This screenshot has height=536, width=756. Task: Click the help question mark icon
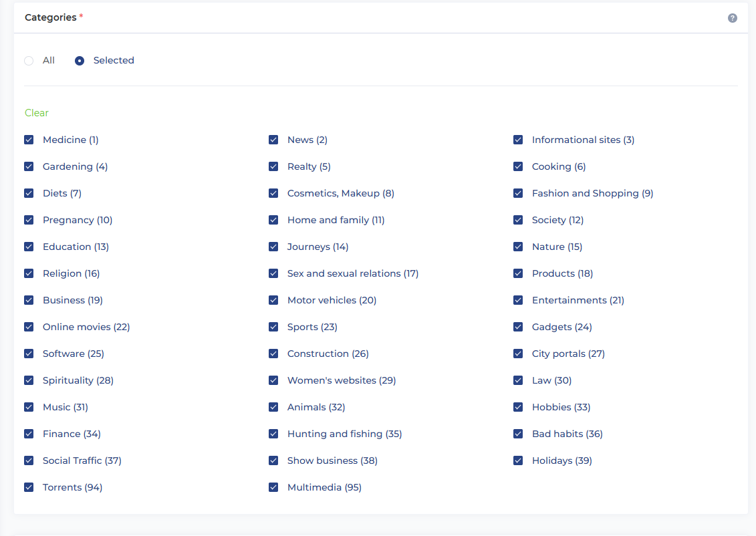(733, 18)
